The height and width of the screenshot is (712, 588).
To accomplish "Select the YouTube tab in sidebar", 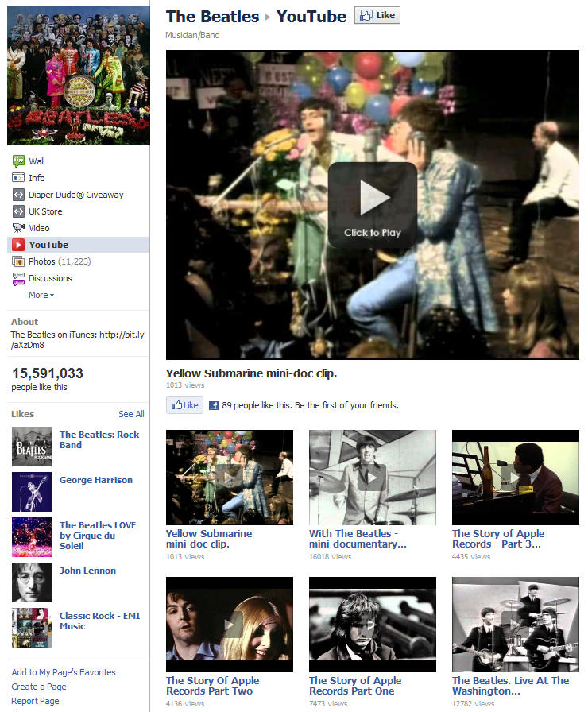I will pyautogui.click(x=78, y=245).
